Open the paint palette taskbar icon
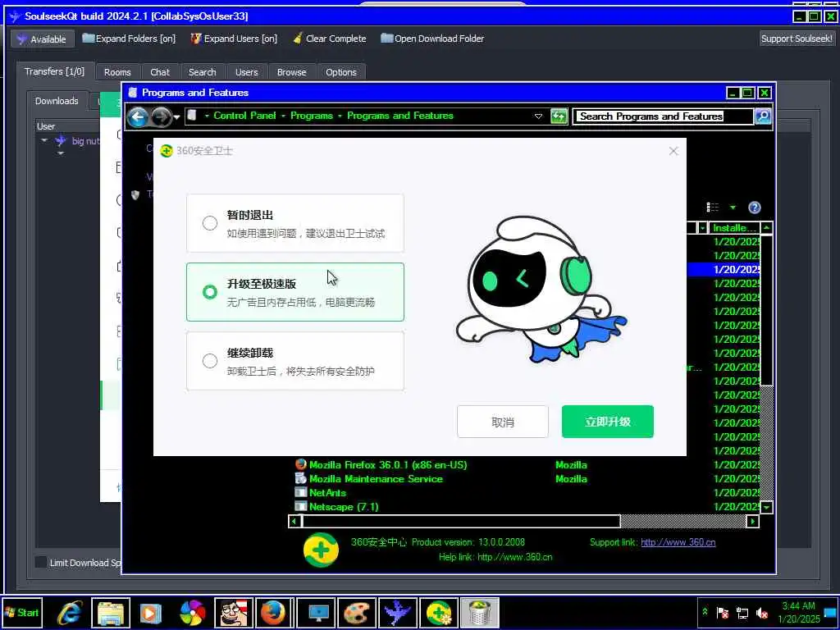 tap(357, 613)
